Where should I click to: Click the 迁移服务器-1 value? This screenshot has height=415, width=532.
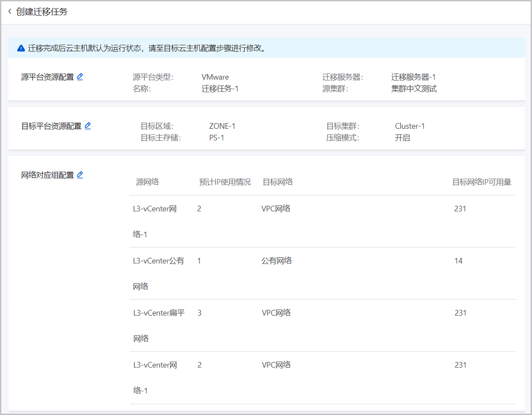[413, 77]
